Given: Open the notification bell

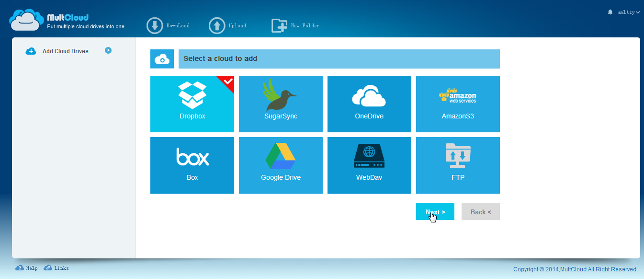Looking at the screenshot, I should [610, 12].
